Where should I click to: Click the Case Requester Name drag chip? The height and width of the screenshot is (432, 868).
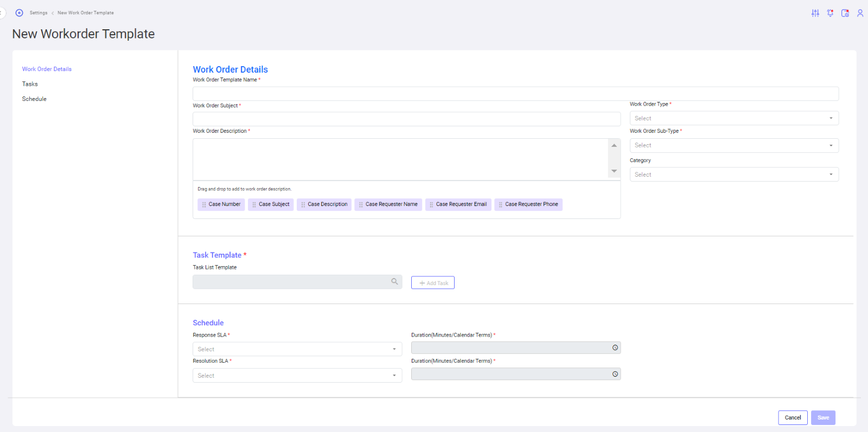388,204
